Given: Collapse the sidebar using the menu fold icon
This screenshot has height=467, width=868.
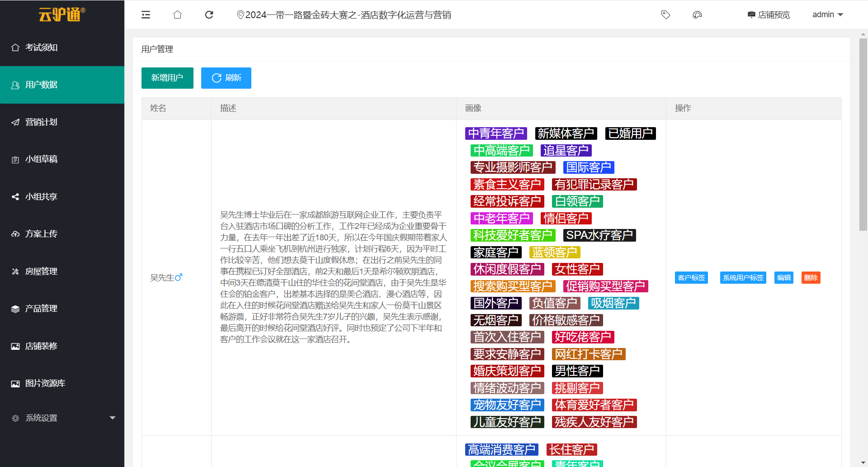Looking at the screenshot, I should pyautogui.click(x=146, y=14).
